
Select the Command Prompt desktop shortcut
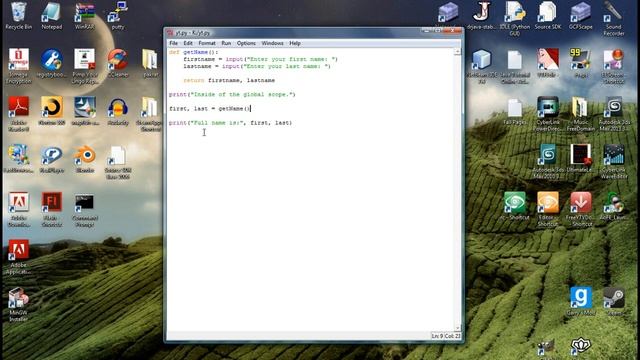tap(84, 209)
